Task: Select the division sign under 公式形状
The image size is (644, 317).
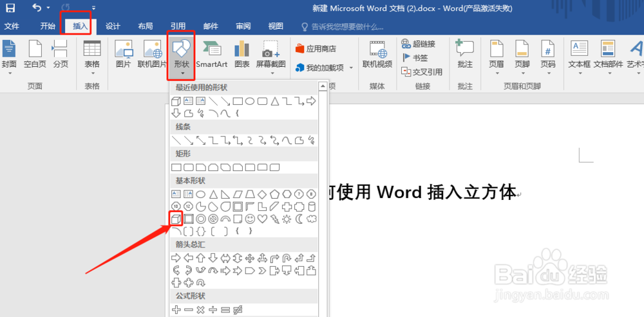Action: (x=213, y=310)
